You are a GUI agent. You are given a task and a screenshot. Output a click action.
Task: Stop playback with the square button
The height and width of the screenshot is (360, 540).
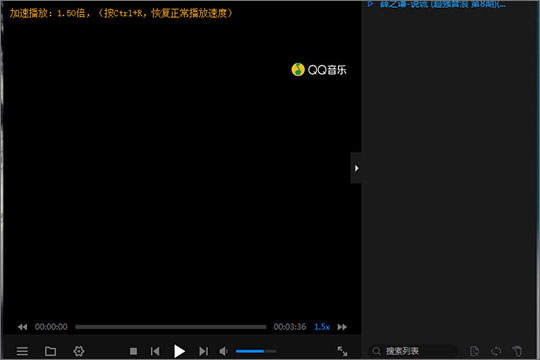tap(133, 351)
